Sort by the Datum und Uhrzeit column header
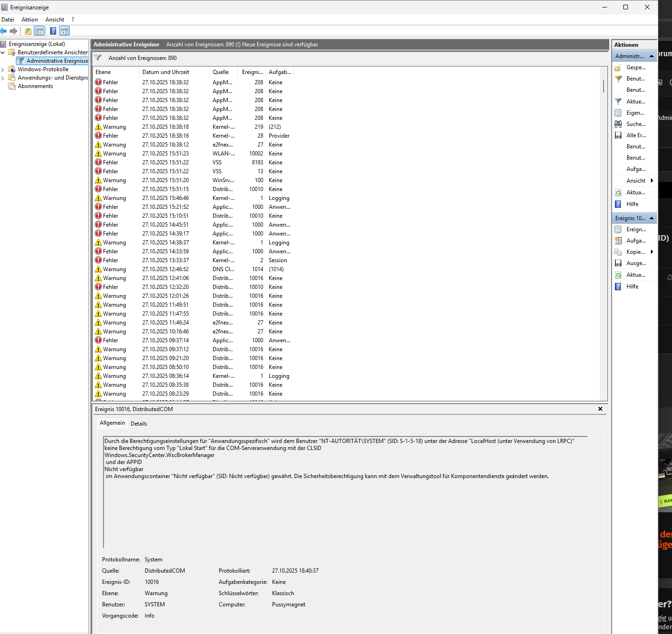The height and width of the screenshot is (634, 672). coord(175,72)
